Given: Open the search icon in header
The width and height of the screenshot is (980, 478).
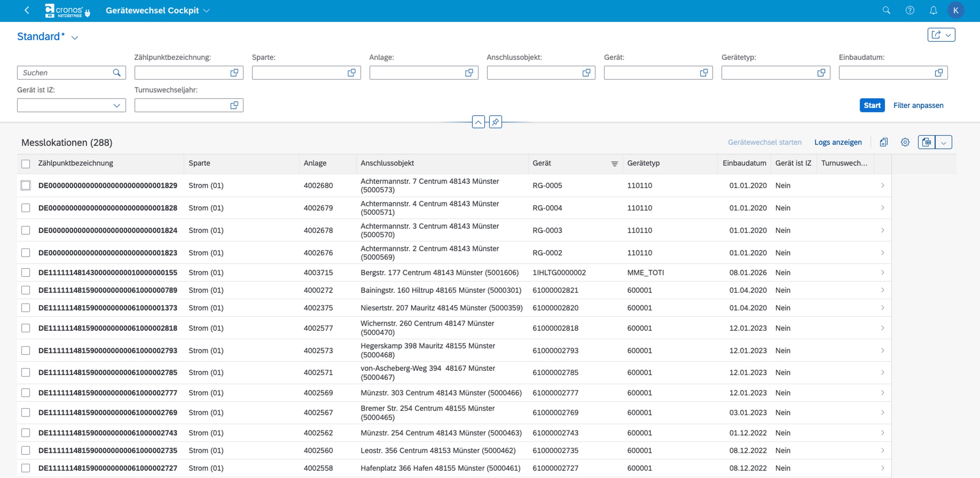Looking at the screenshot, I should tap(886, 10).
